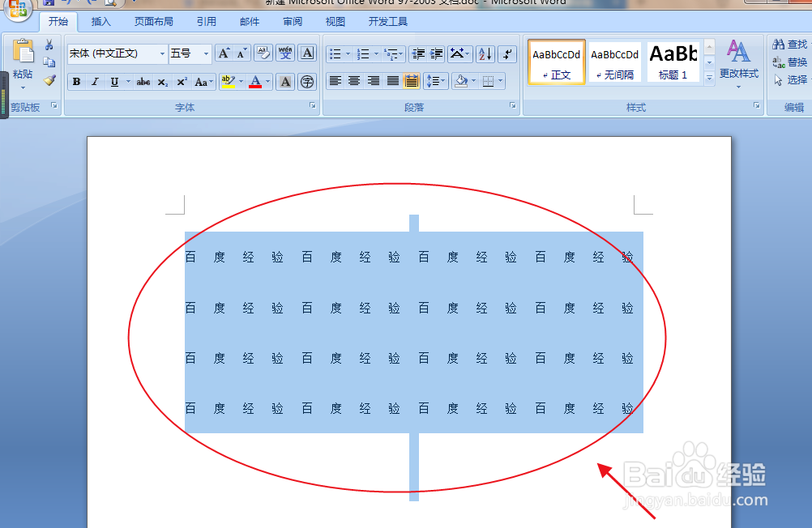The width and height of the screenshot is (812, 528).
Task: Open 页面布局 ribbon tab
Action: click(x=153, y=22)
